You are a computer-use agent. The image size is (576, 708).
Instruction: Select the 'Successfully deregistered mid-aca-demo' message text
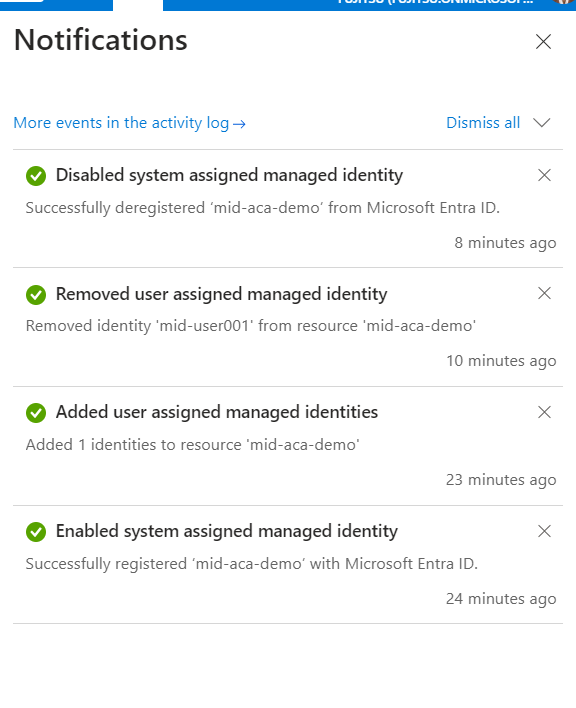(263, 208)
